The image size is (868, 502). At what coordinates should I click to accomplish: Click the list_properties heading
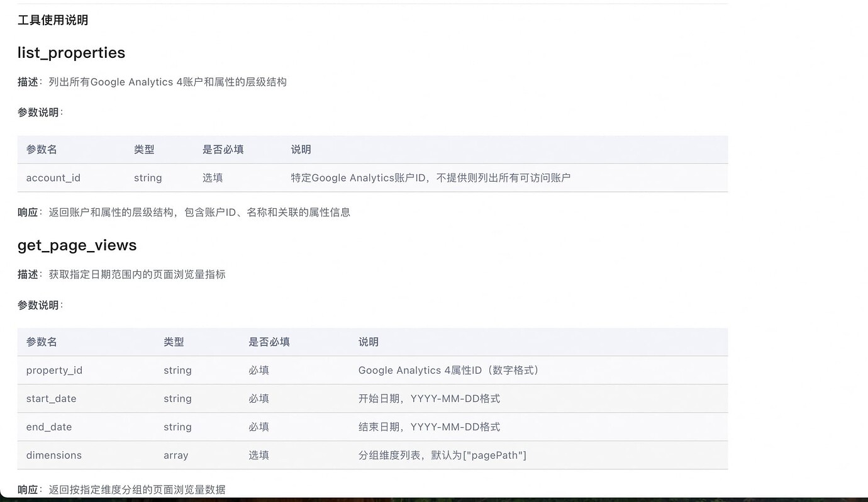(71, 53)
